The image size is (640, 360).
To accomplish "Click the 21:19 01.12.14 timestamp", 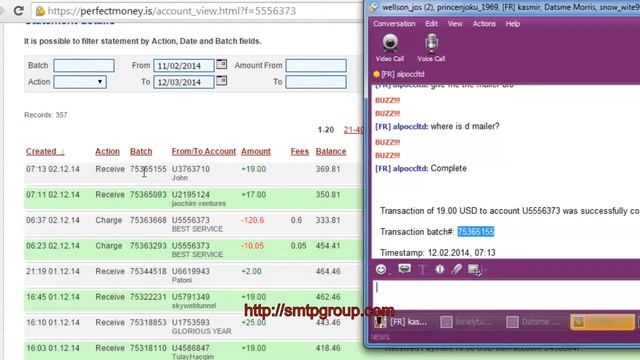I will pyautogui.click(x=53, y=271).
